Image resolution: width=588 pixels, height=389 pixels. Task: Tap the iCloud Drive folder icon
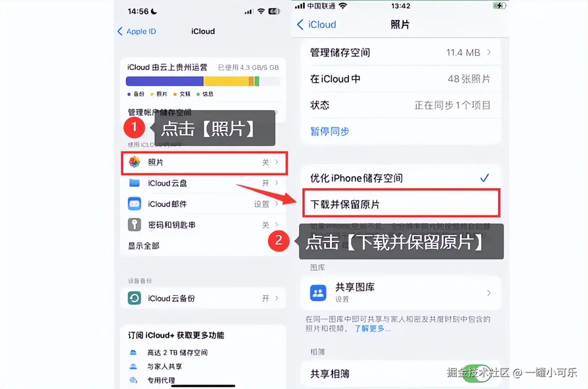(134, 183)
